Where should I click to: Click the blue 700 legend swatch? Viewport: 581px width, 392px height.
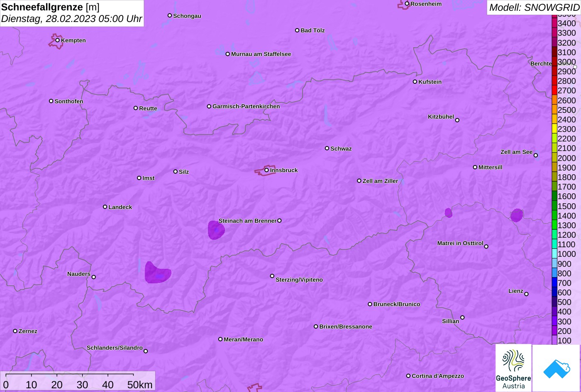click(554, 282)
